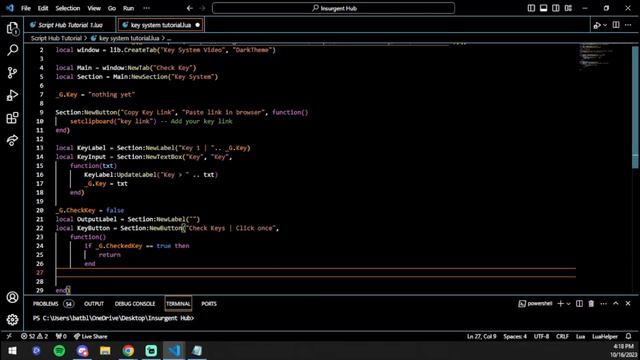Image resolution: width=640 pixels, height=360 pixels.
Task: Toggle the bottom panel layout icon
Action: click(x=543, y=8)
